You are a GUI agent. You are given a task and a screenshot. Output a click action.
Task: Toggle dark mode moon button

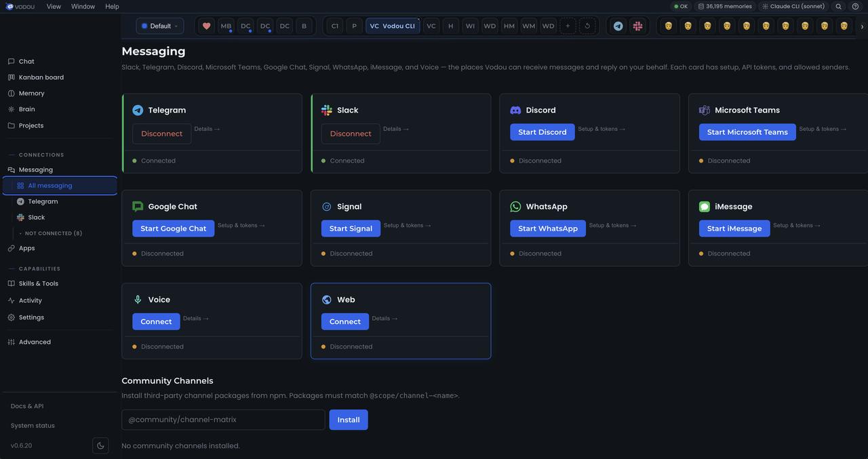point(100,445)
